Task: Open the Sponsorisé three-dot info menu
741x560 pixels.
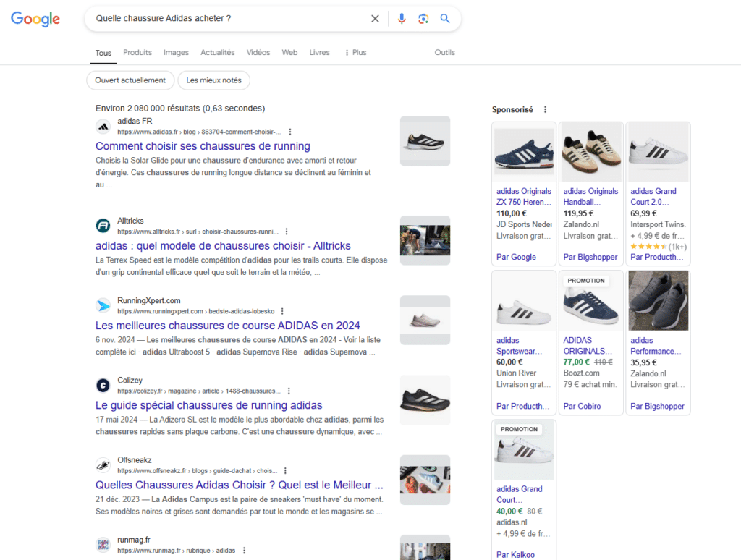Action: point(545,110)
